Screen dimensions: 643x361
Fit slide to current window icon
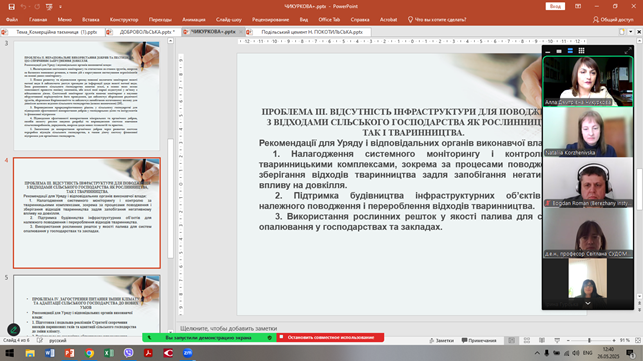pos(638,340)
